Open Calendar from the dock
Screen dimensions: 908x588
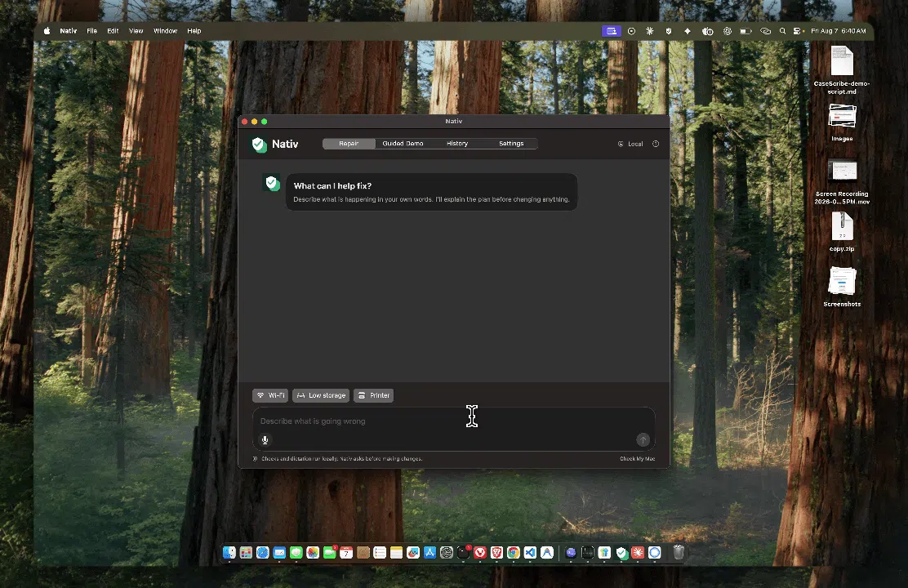(346, 553)
